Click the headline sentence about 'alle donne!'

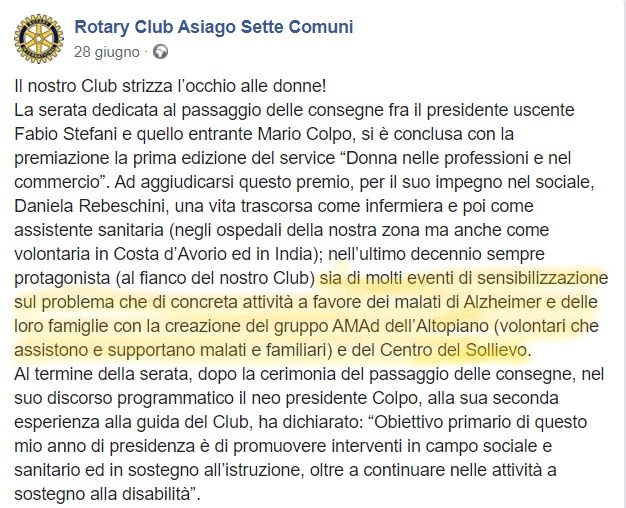point(170,86)
